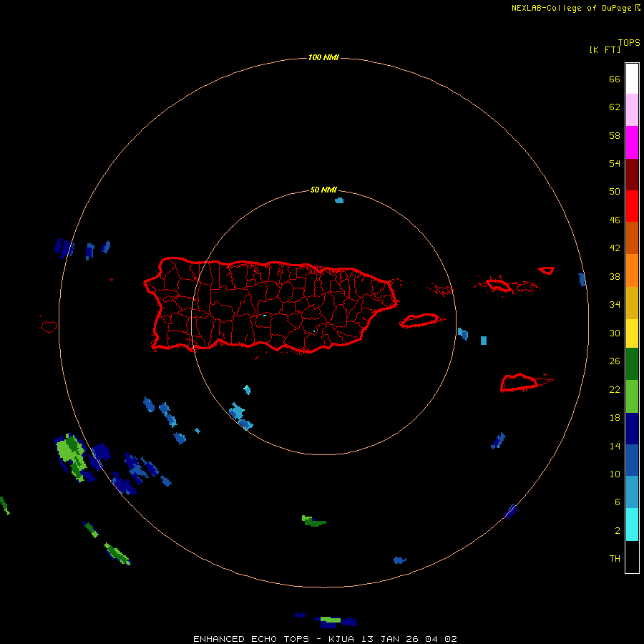644x644 pixels.
Task: Click the black TH threshold swatch
Action: (x=632, y=557)
